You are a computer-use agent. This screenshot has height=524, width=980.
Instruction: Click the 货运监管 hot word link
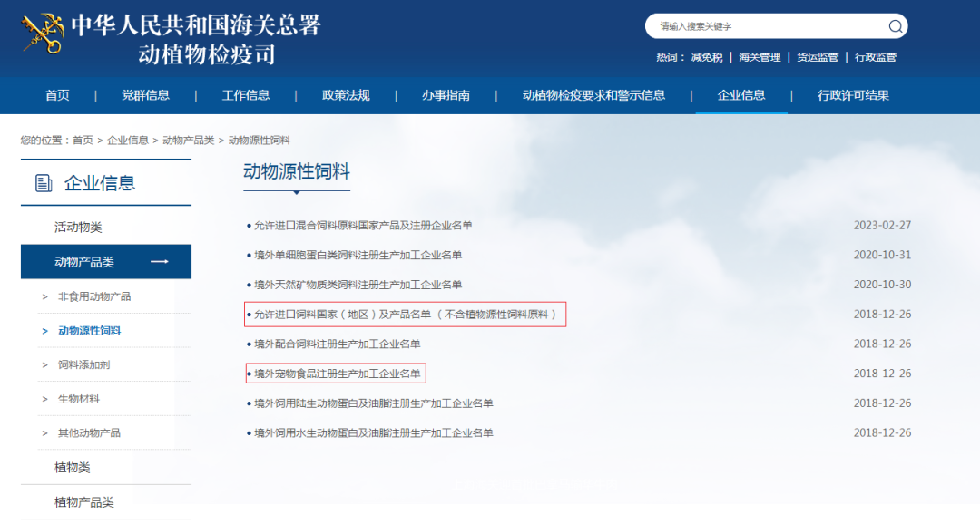point(817,57)
